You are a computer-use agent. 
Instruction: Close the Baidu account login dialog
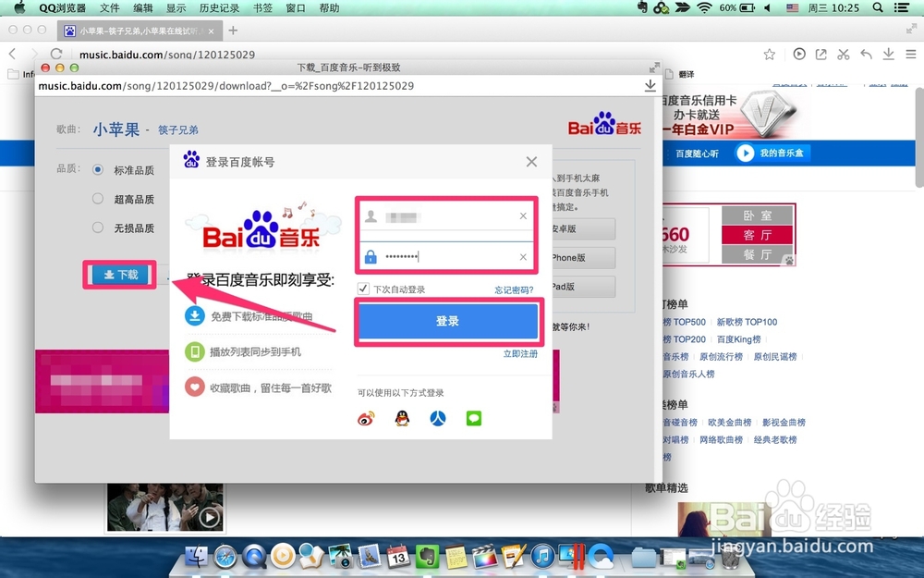click(531, 162)
